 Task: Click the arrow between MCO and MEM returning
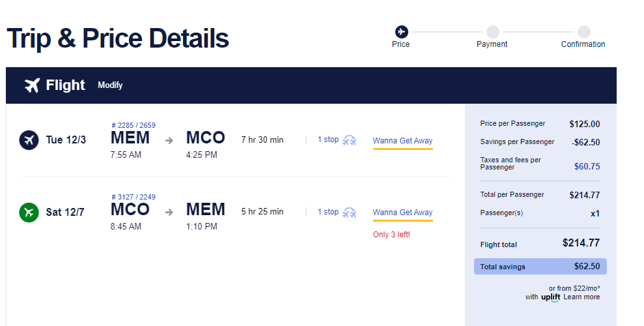(169, 212)
